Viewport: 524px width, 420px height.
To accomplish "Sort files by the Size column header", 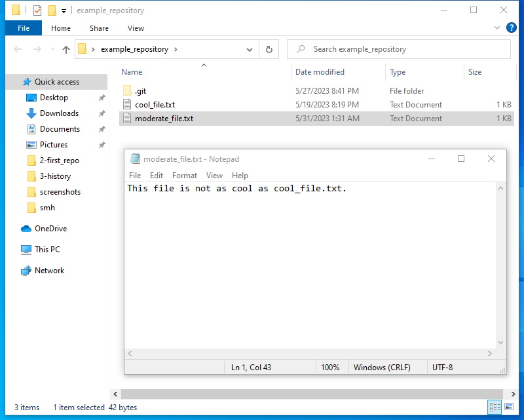I will pos(475,72).
